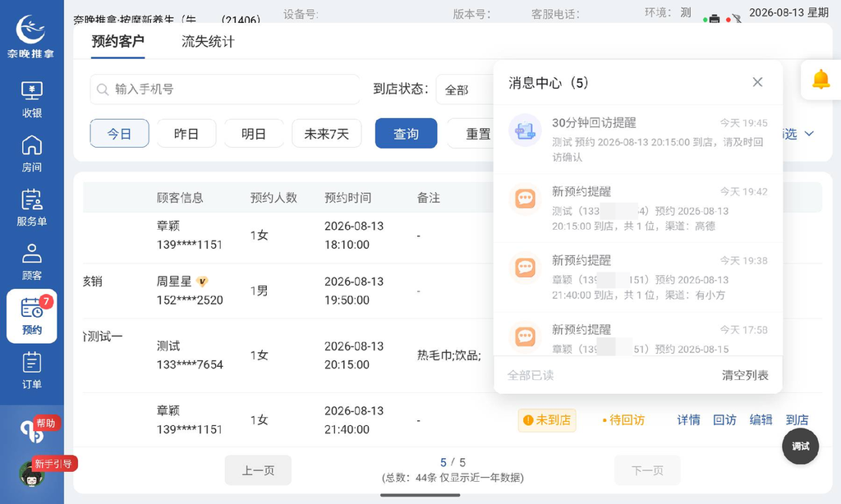Click the 19:38 新预约提醒 chat icon
The width and height of the screenshot is (841, 504).
(525, 268)
